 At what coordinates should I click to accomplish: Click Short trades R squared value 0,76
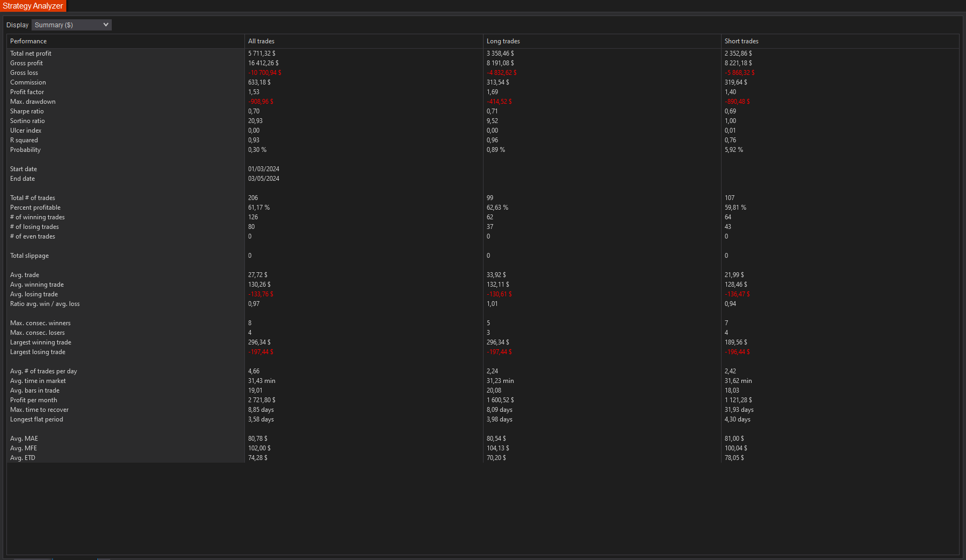click(x=730, y=140)
